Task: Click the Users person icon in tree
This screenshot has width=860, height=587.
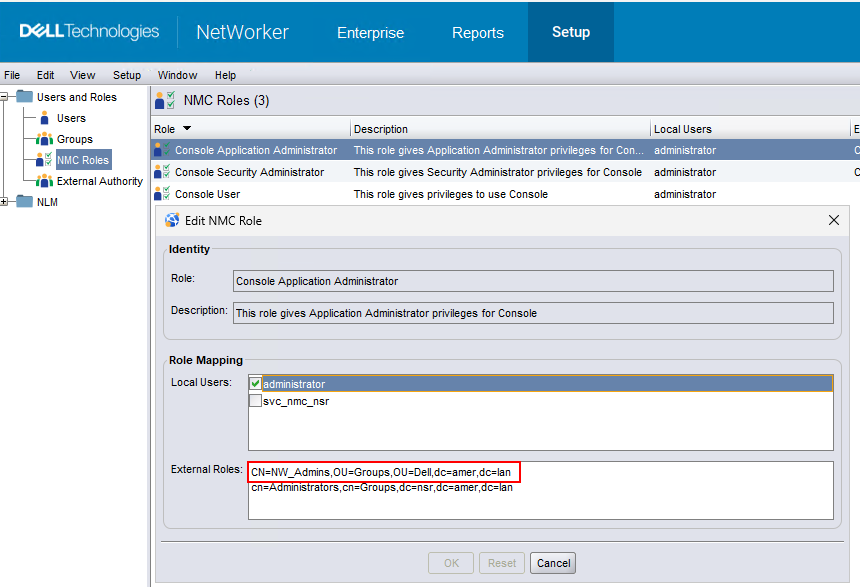Action: tap(45, 118)
